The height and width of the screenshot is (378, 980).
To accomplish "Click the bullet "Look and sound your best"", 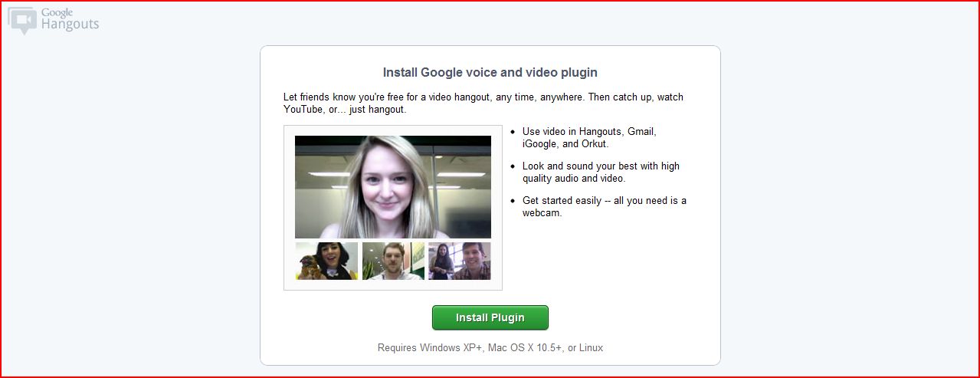I will click(601, 172).
